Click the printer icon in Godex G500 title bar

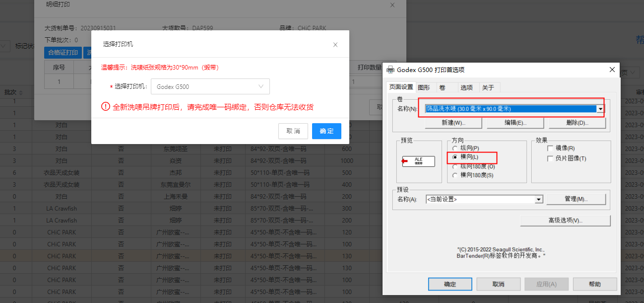tap(390, 70)
